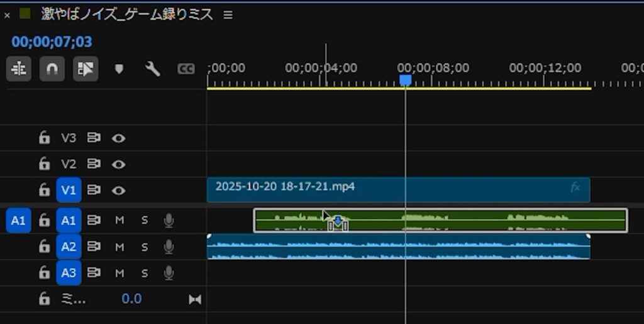Toggle insert sequence as nest button
Image resolution: width=644 pixels, height=324 pixels.
(x=19, y=69)
